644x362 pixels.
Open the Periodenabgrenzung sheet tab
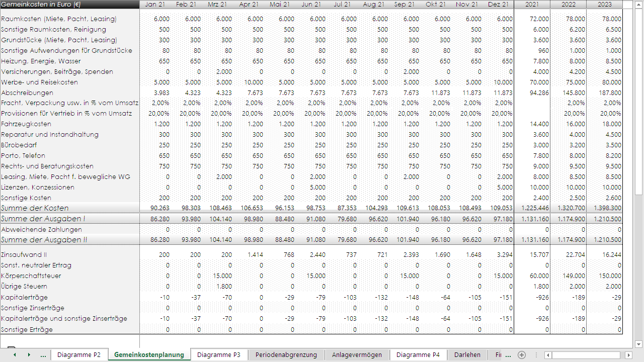(x=286, y=354)
